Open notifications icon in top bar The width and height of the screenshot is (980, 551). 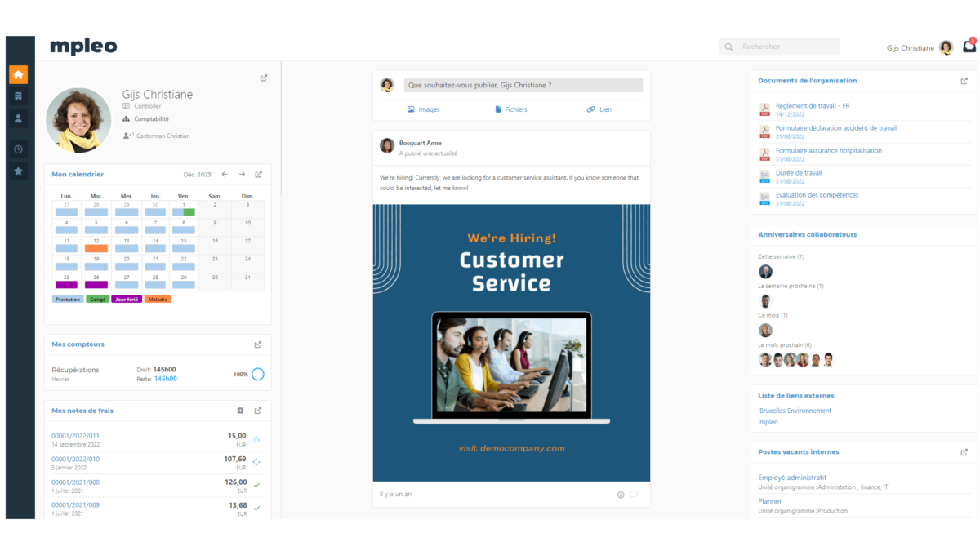969,47
